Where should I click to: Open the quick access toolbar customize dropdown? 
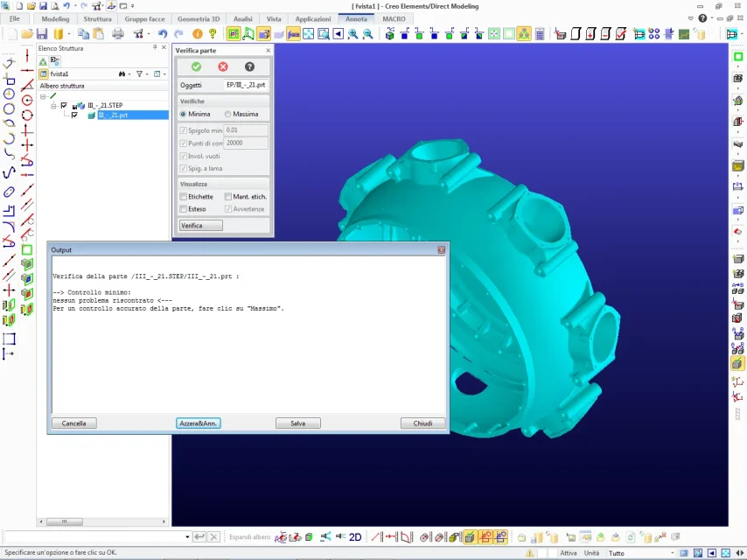[132, 6]
